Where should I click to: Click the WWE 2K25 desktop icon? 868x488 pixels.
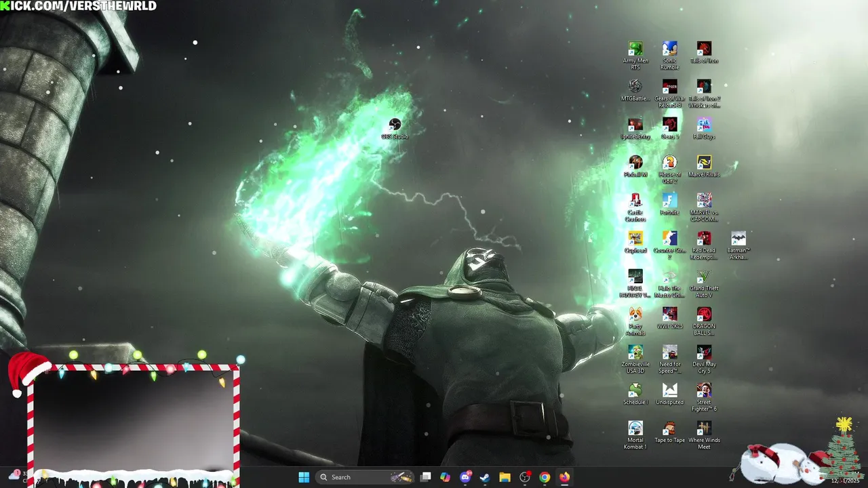(x=669, y=318)
